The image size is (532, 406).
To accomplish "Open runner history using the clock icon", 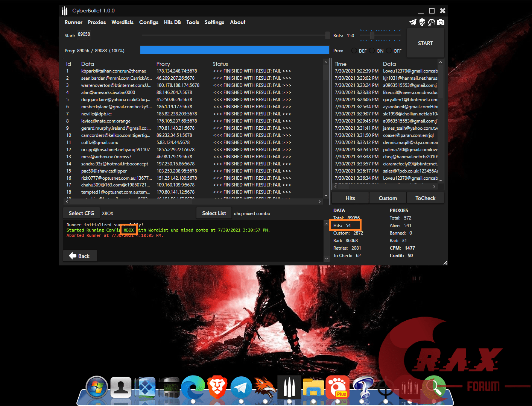I will (431, 22).
